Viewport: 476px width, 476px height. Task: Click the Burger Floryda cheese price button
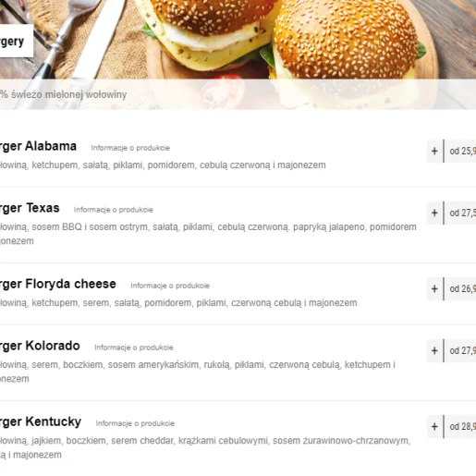460,289
